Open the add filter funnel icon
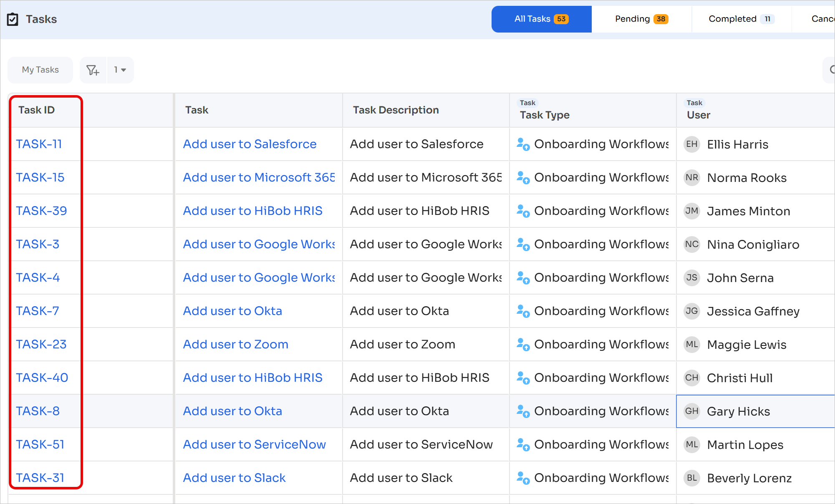This screenshot has height=504, width=835. click(93, 70)
